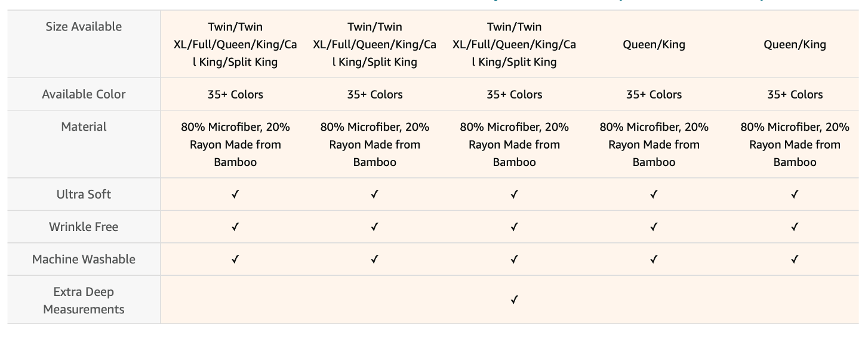
Task: Click Machine Washable checkmark in last product column
Action: pyautogui.click(x=795, y=259)
